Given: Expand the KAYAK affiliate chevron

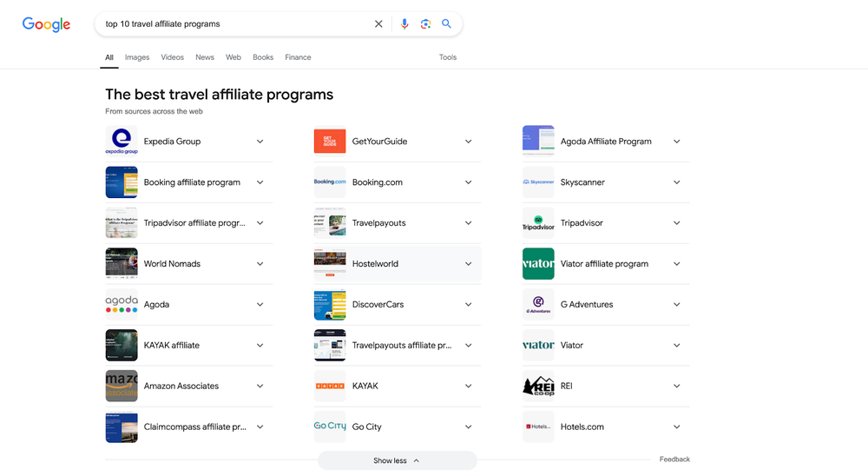Looking at the screenshot, I should click(x=260, y=345).
